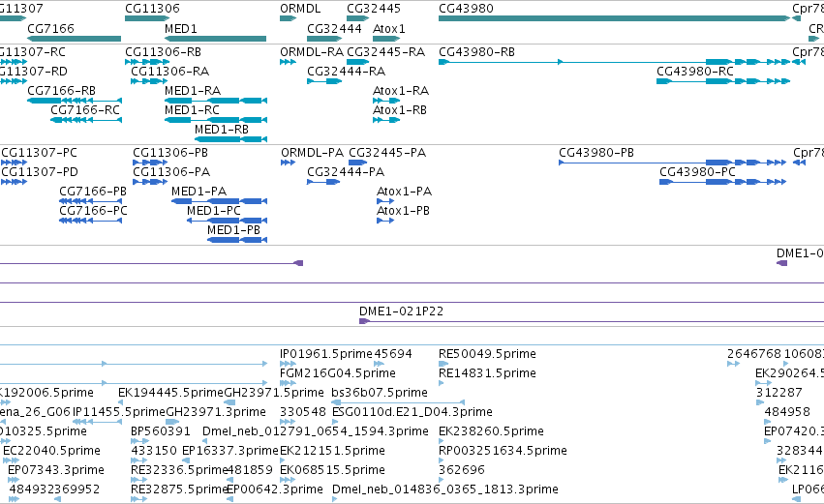Viewport: 824px width, 504px height.
Task: Select protein CG32445-PA
Action: click(x=387, y=153)
